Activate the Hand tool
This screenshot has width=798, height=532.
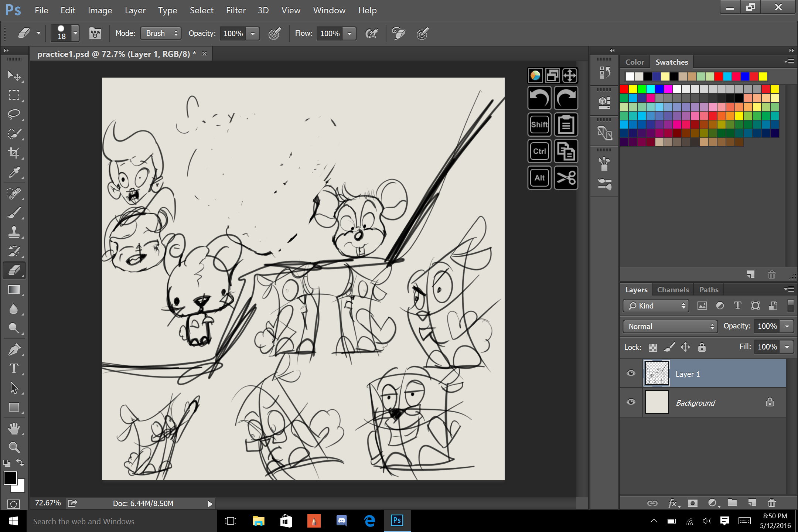pyautogui.click(x=14, y=429)
